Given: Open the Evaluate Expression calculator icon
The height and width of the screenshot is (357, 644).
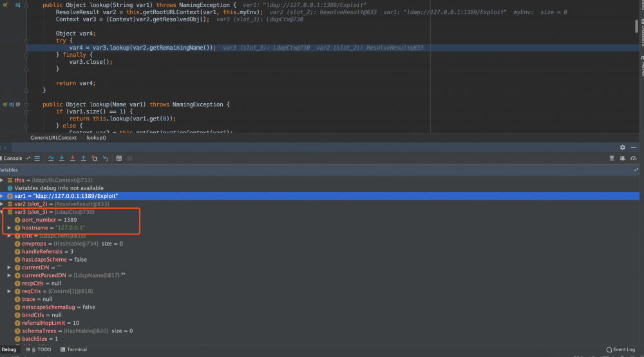Looking at the screenshot, I should click(118, 158).
